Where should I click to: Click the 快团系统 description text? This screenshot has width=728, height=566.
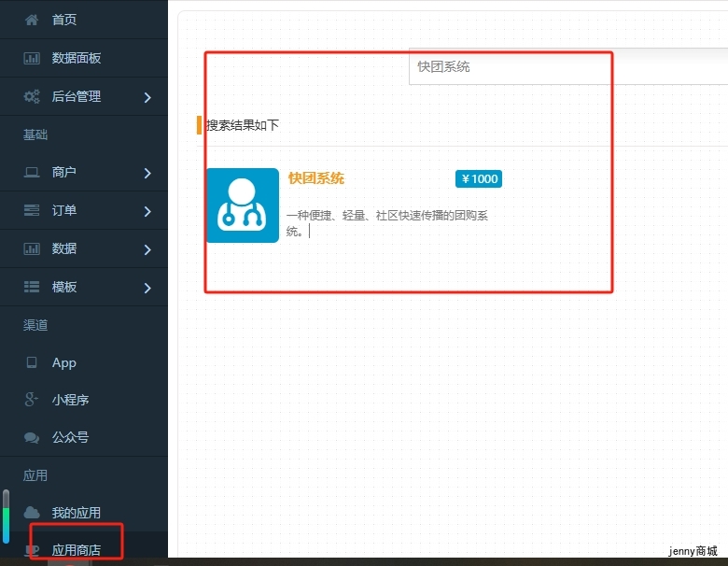tap(387, 223)
